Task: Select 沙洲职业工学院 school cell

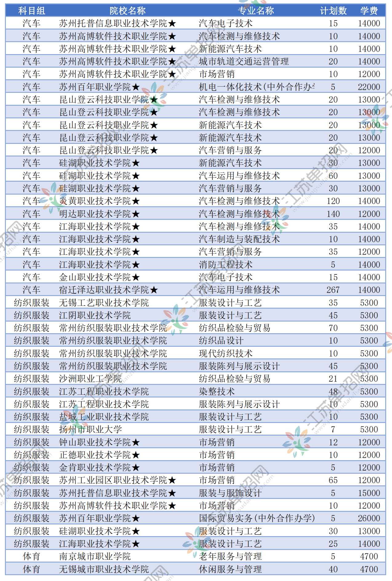Action: point(90,379)
